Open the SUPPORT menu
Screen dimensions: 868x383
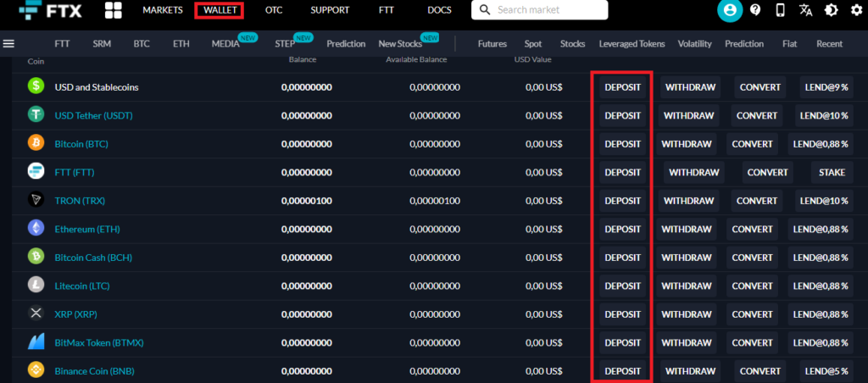tap(330, 10)
